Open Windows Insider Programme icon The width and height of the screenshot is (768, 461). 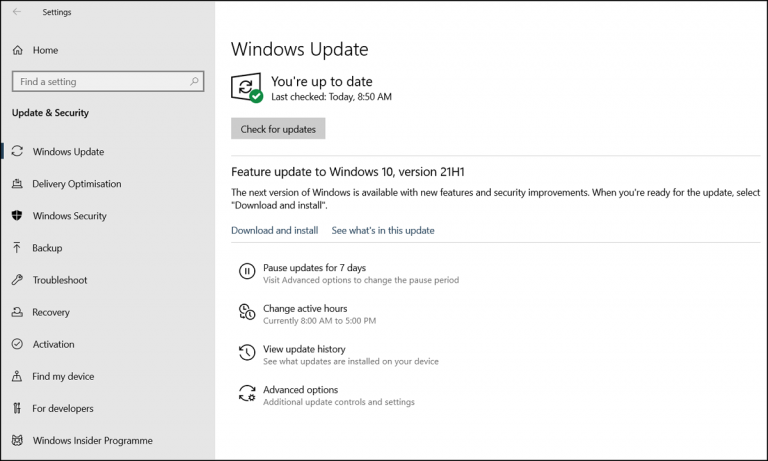(x=17, y=440)
